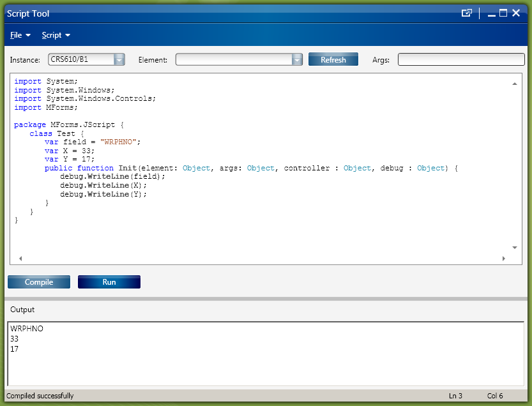Screen dimensions: 532x406
Task: Open the Script menu
Action: (56, 35)
